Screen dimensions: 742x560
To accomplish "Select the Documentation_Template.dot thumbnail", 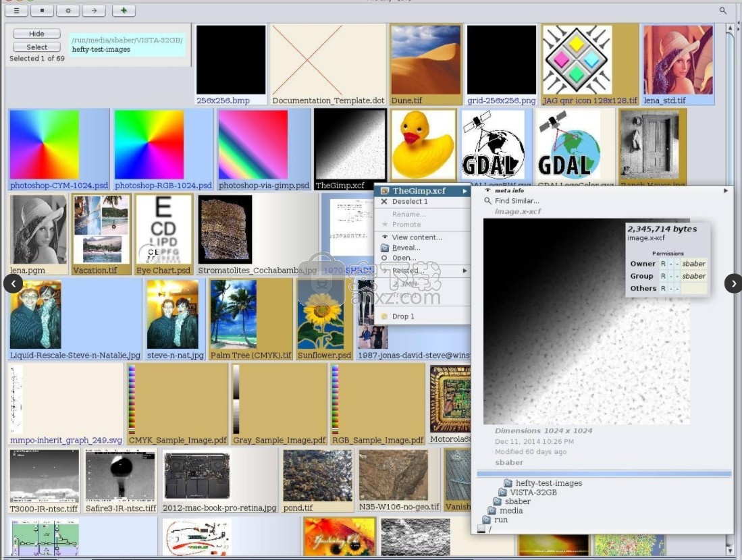I will click(x=307, y=60).
